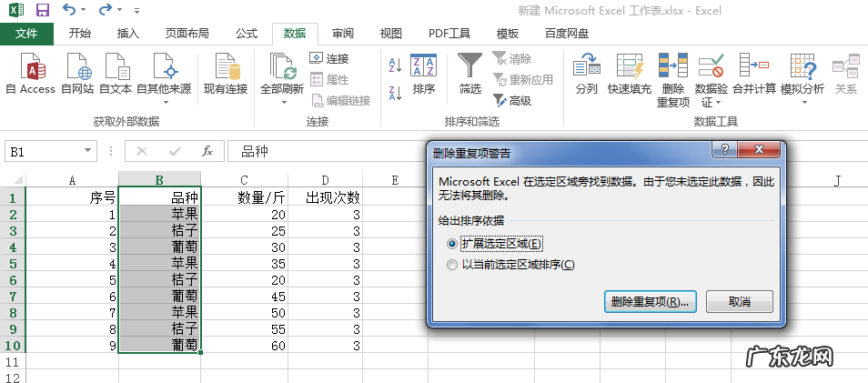Click the cancel entry X icon
This screenshot has height=383, width=868.
click(x=142, y=151)
